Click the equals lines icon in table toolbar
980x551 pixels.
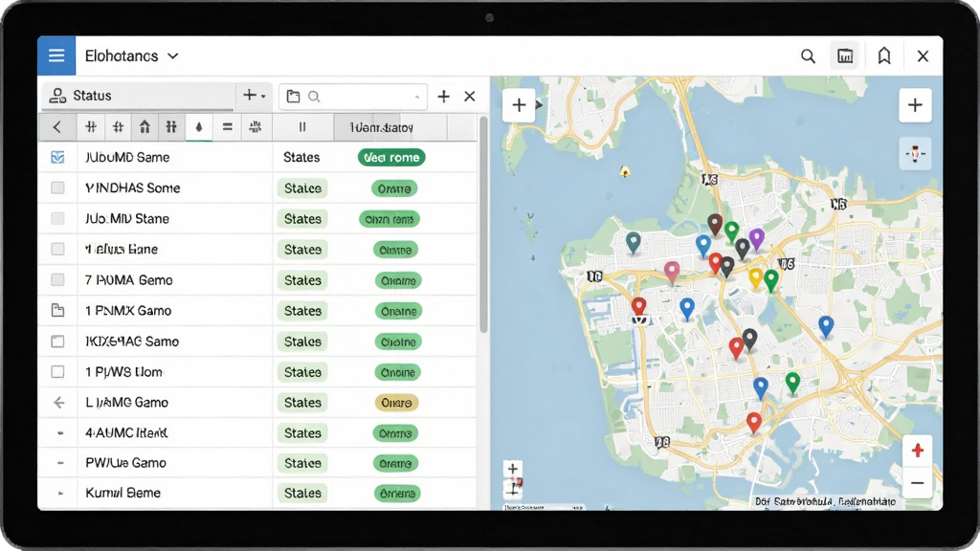point(228,127)
